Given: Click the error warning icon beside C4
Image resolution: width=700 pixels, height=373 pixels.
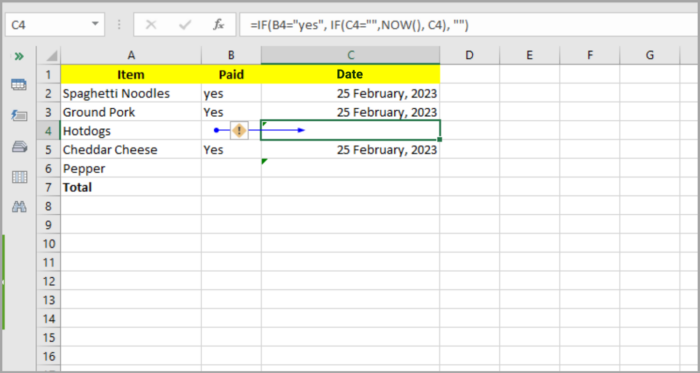Looking at the screenshot, I should 239,131.
